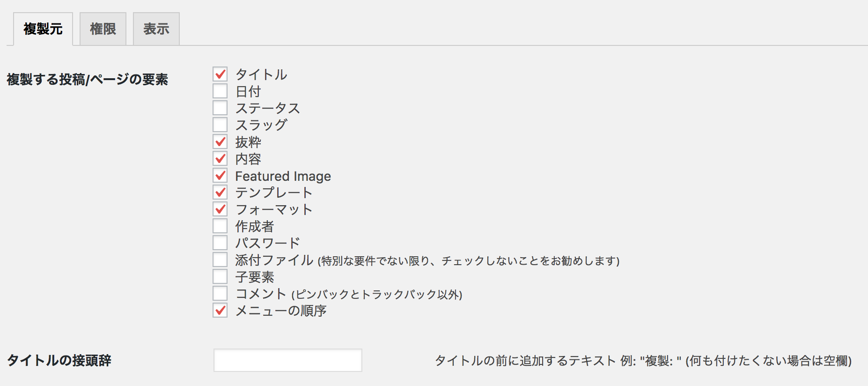Uncheck the テンプレート option
The image size is (868, 386).
pyautogui.click(x=220, y=192)
